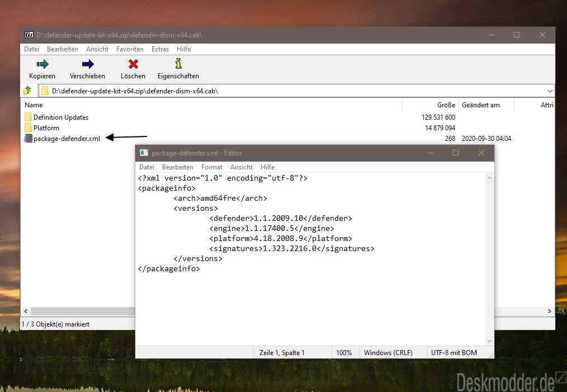This screenshot has height=392, width=567.
Task: Close the package-defender.xml Editor window
Action: click(481, 153)
